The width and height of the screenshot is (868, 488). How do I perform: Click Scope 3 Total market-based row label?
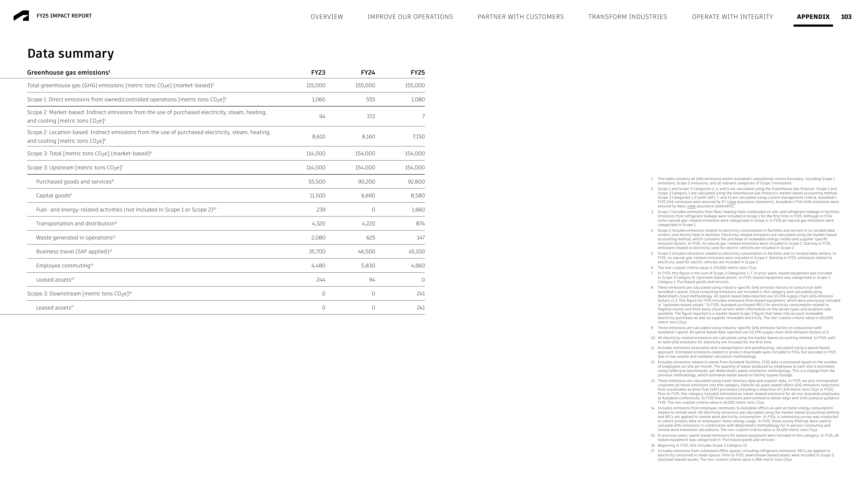point(89,154)
